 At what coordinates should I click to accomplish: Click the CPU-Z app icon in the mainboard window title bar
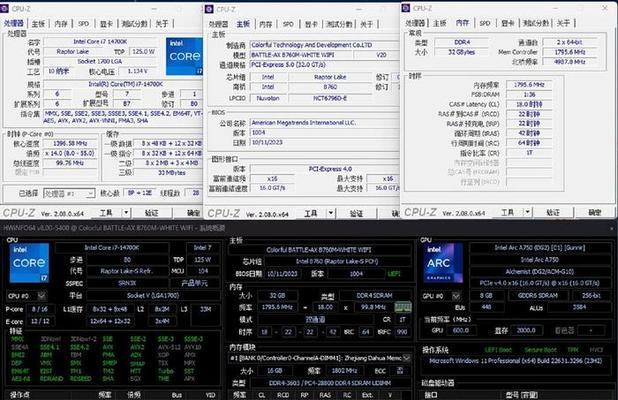pos(209,9)
